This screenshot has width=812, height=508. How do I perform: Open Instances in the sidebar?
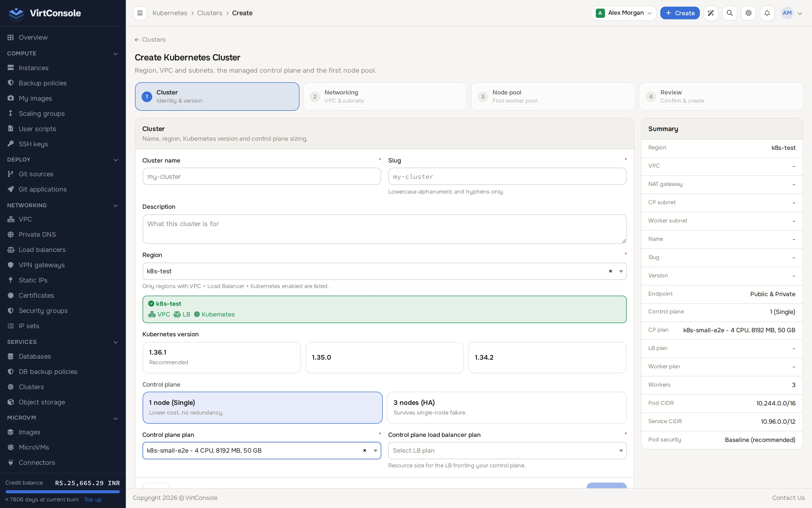63,68
